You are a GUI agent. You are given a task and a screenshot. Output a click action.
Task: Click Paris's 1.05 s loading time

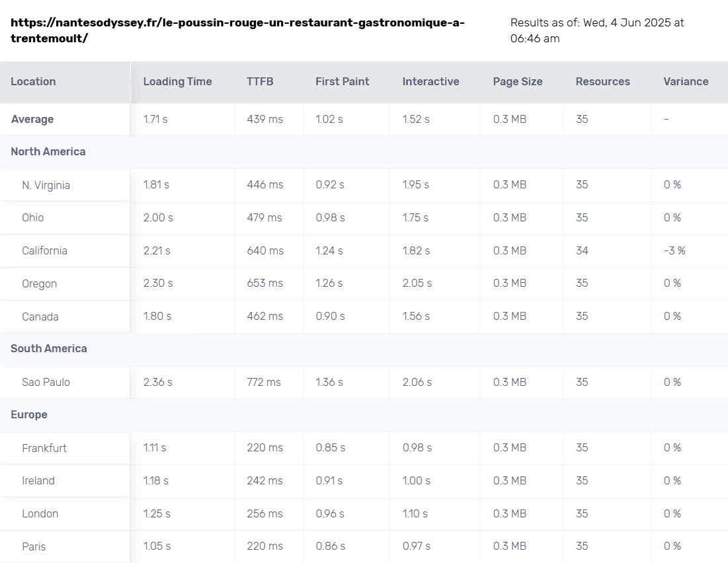[x=157, y=546]
